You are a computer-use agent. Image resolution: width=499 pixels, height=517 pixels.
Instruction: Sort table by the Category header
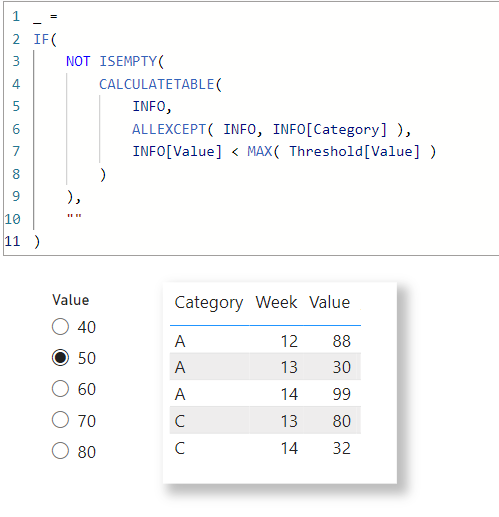pos(209,303)
